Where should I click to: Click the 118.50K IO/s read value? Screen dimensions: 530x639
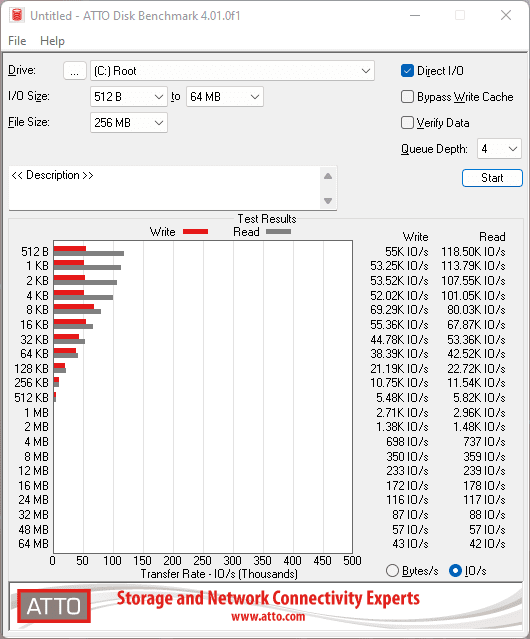(x=473, y=252)
